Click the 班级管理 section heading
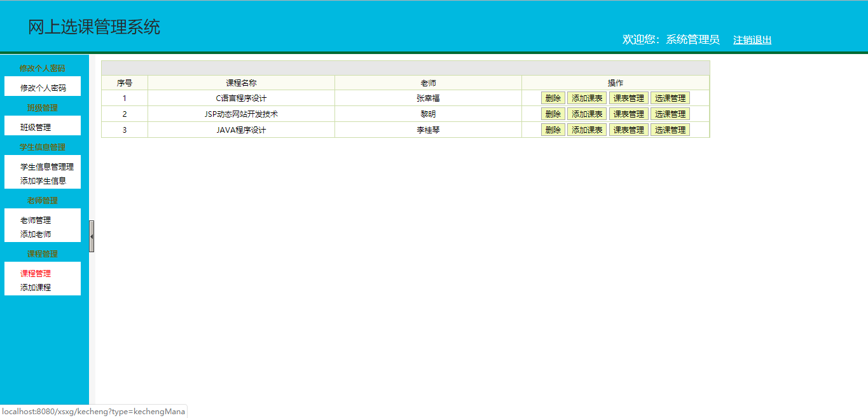Viewport: 868px width, 418px height. (x=43, y=107)
